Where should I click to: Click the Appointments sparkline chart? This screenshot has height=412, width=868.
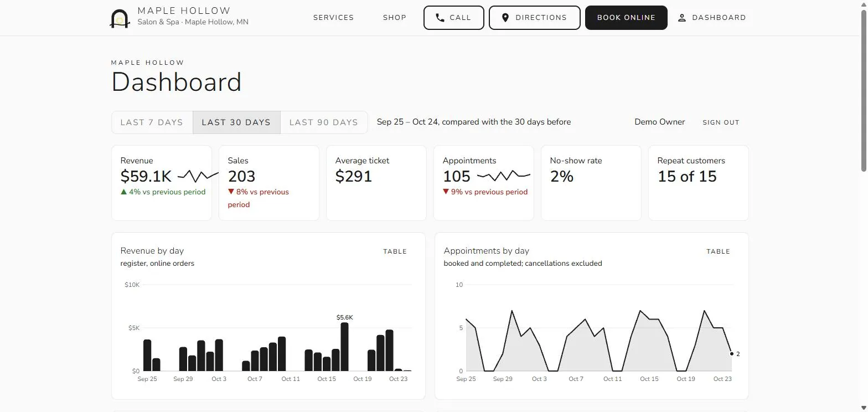coord(504,176)
